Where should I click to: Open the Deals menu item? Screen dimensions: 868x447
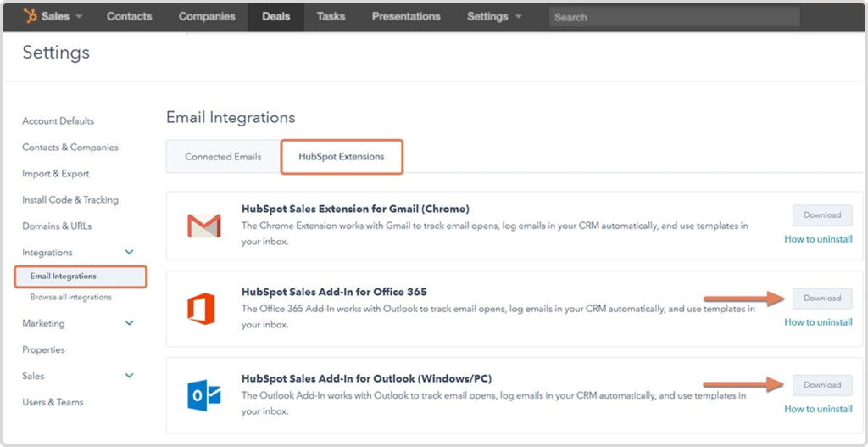tap(275, 17)
